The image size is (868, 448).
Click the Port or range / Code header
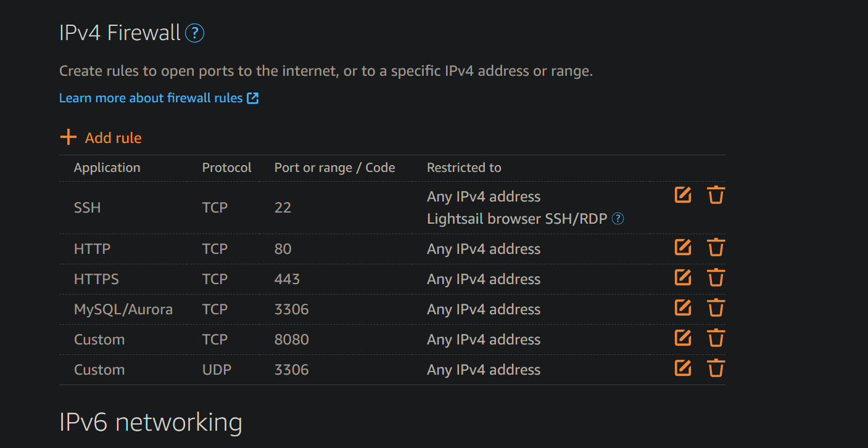334,167
